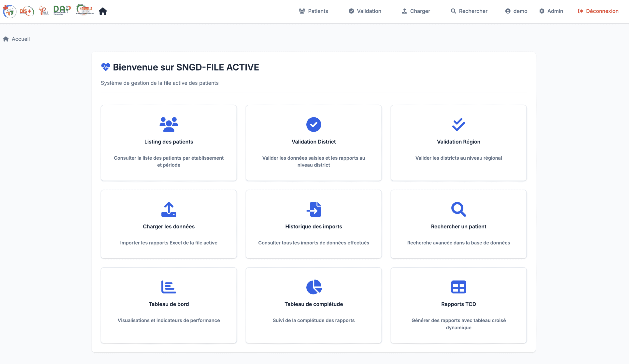Click the upload icon for Charger les données
Image resolution: width=629 pixels, height=364 pixels.
169,209
